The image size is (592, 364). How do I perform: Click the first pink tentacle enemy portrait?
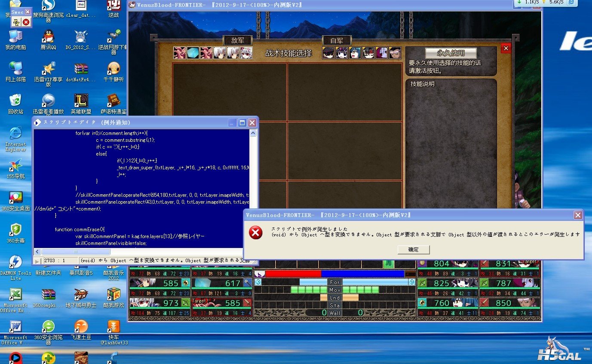(x=180, y=53)
